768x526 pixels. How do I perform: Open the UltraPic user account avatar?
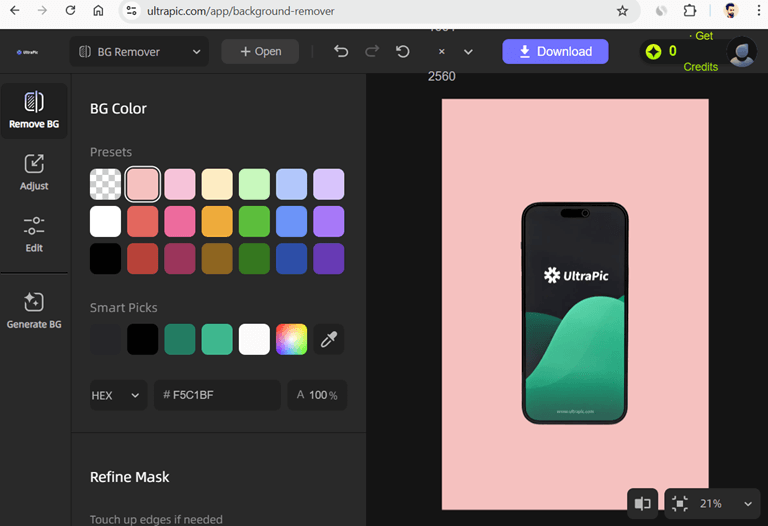(x=742, y=52)
